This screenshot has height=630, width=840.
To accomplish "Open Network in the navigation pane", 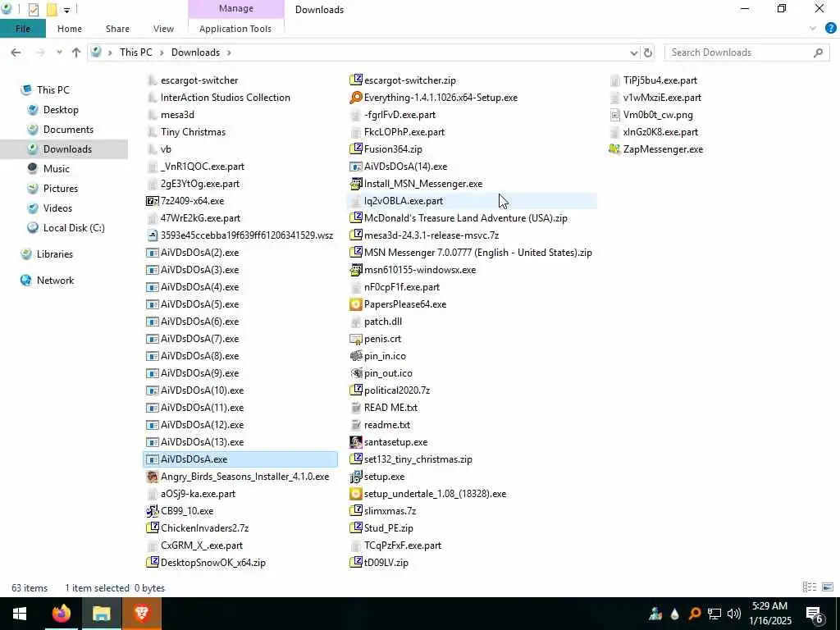I will point(55,281).
